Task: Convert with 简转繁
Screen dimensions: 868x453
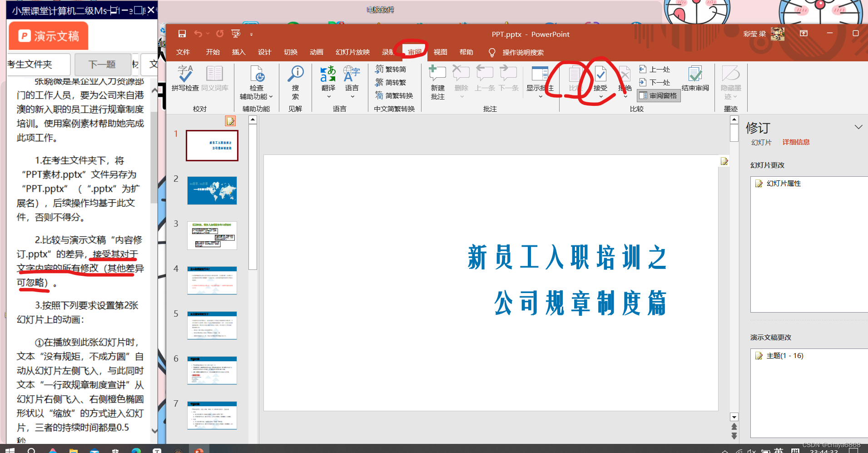Action: pyautogui.click(x=391, y=82)
